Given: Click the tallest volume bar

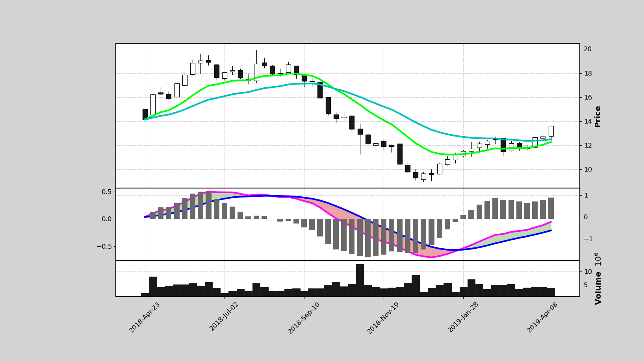Looking at the screenshot, I should pyautogui.click(x=360, y=280).
